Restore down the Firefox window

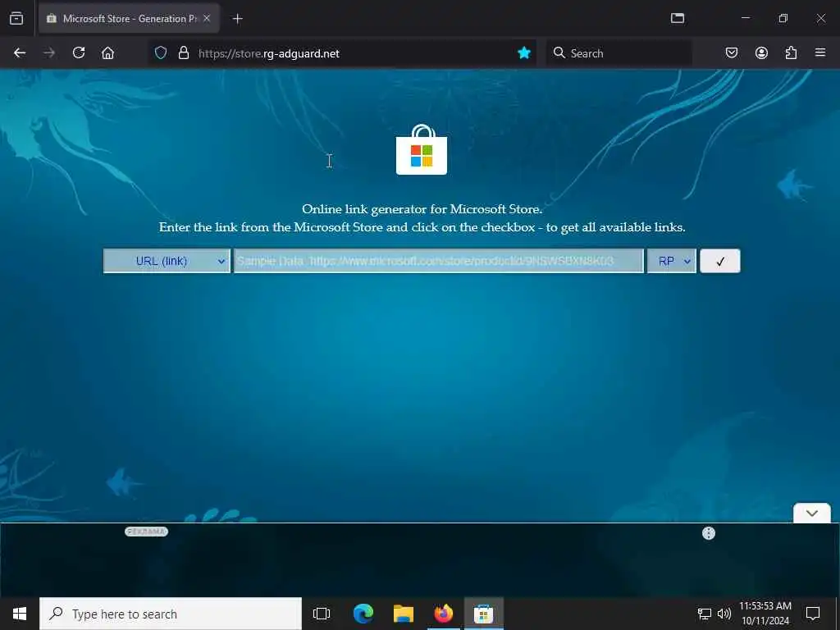tap(783, 18)
